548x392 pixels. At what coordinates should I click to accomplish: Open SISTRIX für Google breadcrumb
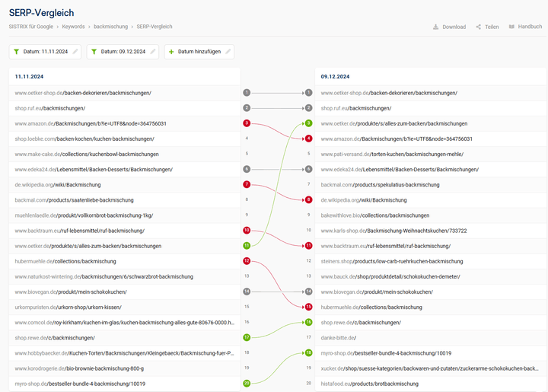tap(31, 27)
